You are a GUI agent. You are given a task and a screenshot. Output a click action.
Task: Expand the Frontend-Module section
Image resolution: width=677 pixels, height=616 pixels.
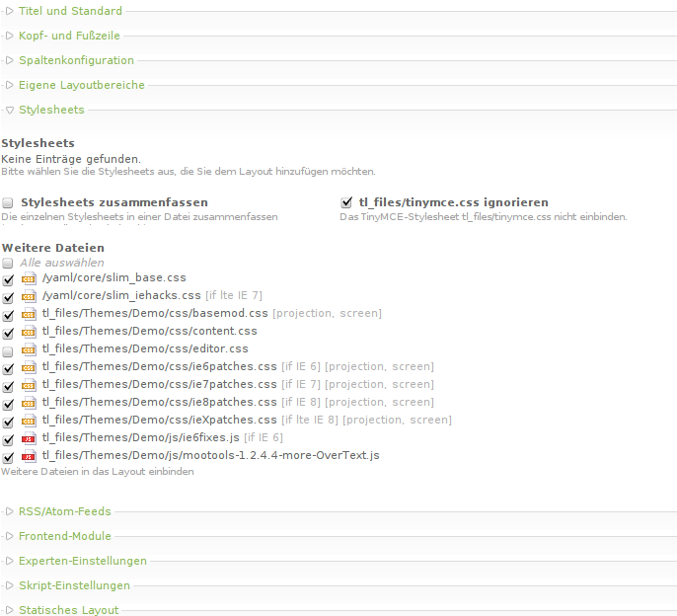pyautogui.click(x=65, y=536)
